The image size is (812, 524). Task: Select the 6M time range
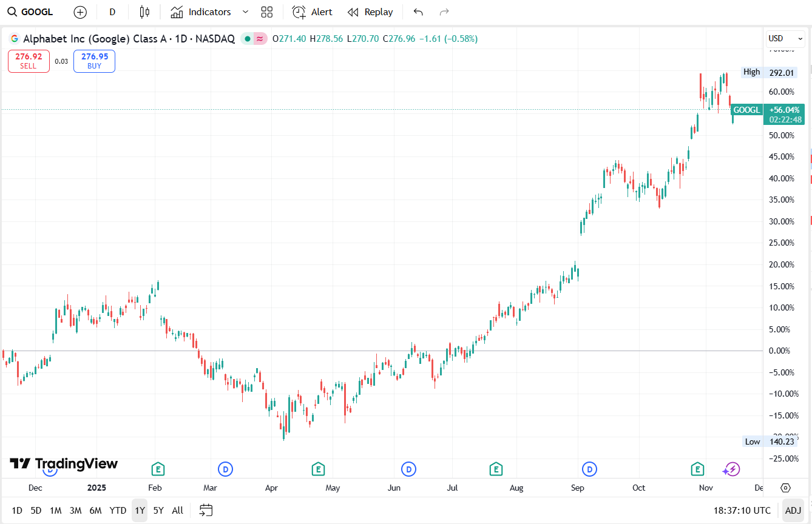(95, 511)
